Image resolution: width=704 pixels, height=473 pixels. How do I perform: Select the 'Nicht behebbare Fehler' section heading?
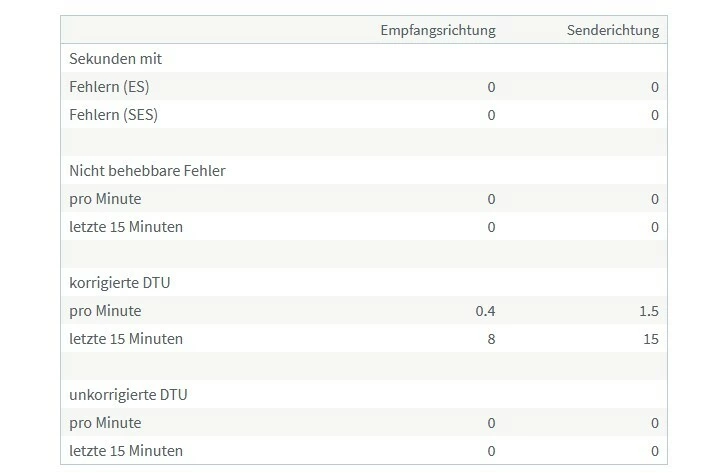147,171
